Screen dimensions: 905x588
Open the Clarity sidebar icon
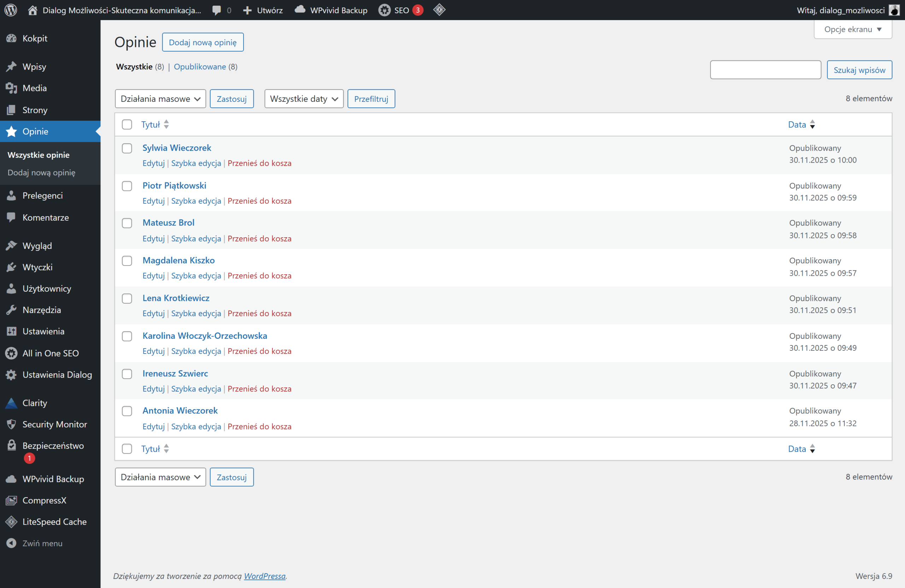click(x=11, y=403)
